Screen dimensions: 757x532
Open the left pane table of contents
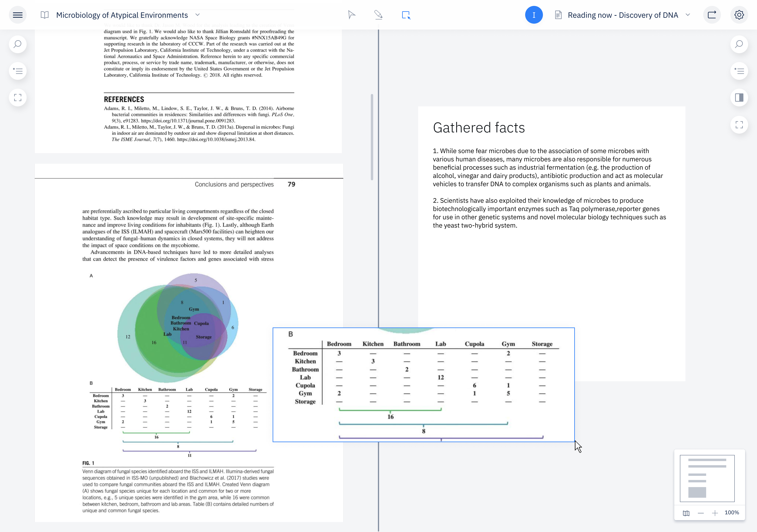click(x=18, y=71)
